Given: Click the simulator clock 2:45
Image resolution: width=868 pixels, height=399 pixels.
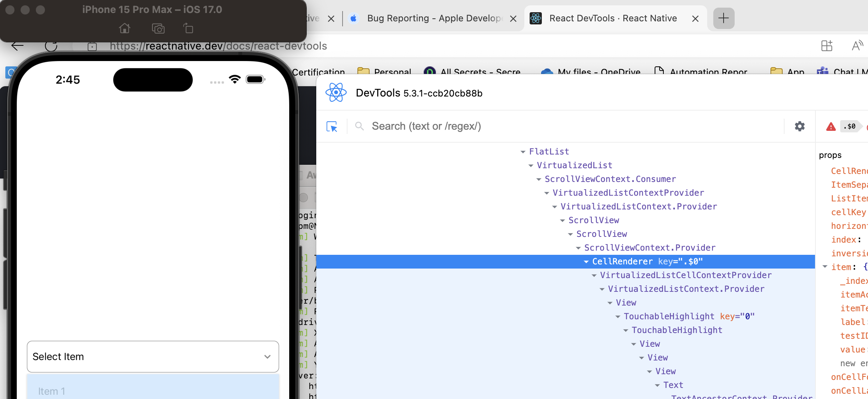Looking at the screenshot, I should click(x=68, y=79).
